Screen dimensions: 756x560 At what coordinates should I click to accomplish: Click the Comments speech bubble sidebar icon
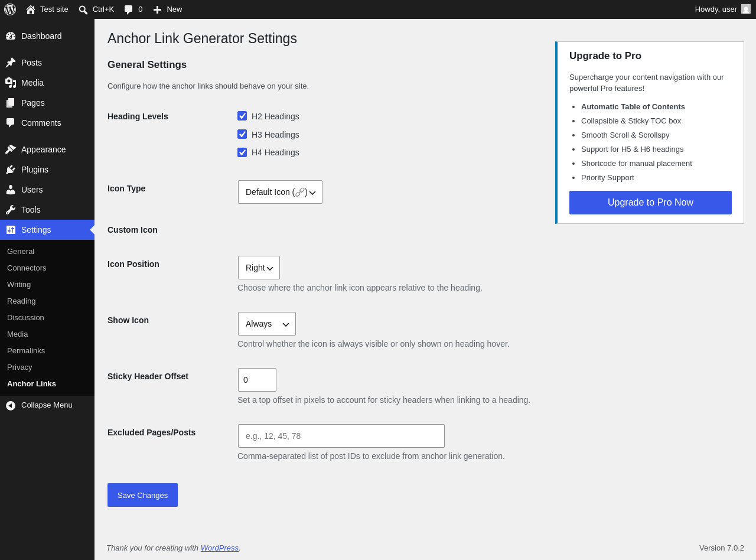pyautogui.click(x=11, y=123)
